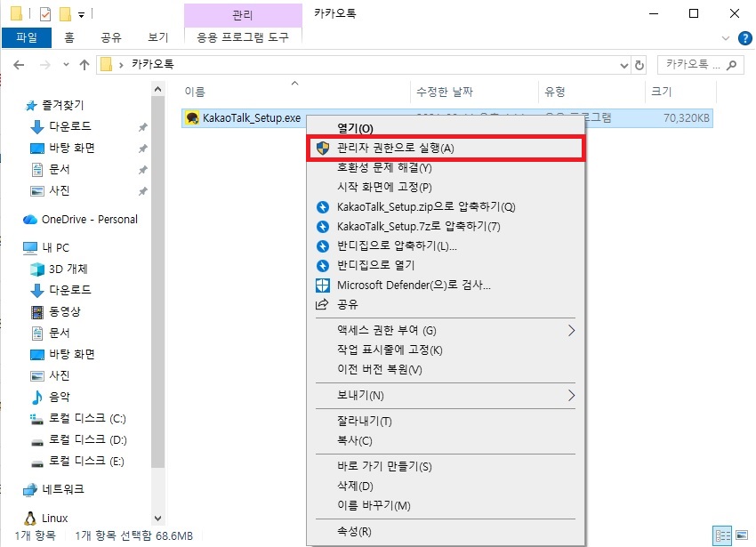This screenshot has width=756, height=547.
Task: Unpin 바탕 화면 via its pin icon
Action: 142,149
